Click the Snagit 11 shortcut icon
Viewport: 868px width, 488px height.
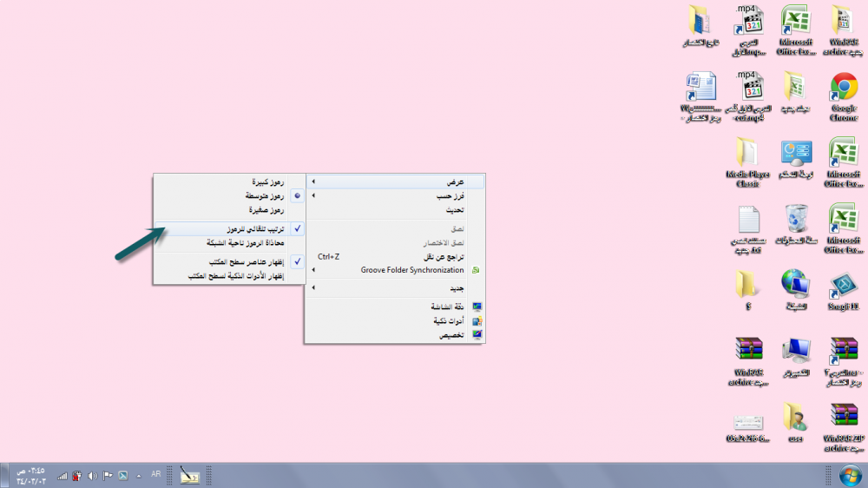pyautogui.click(x=843, y=286)
